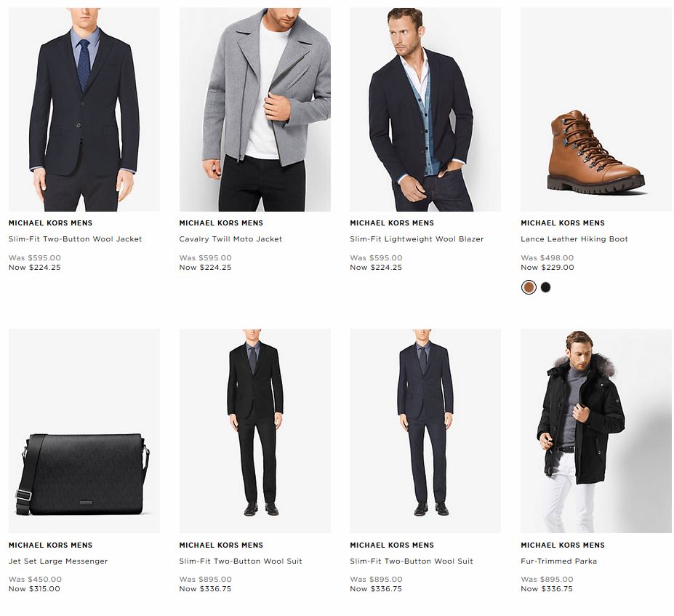Click the Cavalry Twill Moto Jacket title
The image size is (674, 616).
[230, 239]
